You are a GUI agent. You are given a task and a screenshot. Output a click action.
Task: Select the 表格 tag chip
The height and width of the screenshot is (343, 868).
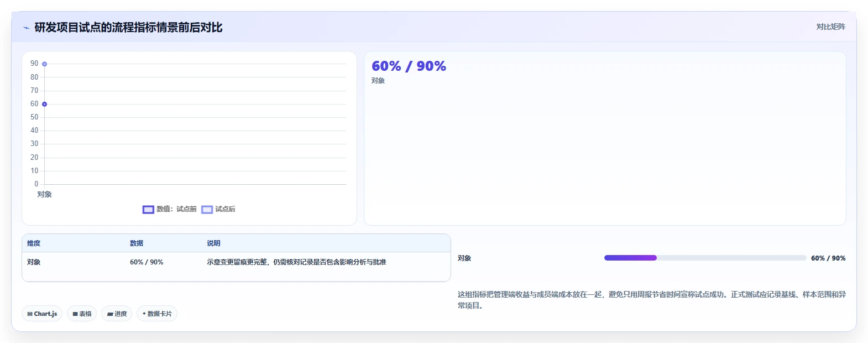(x=82, y=314)
